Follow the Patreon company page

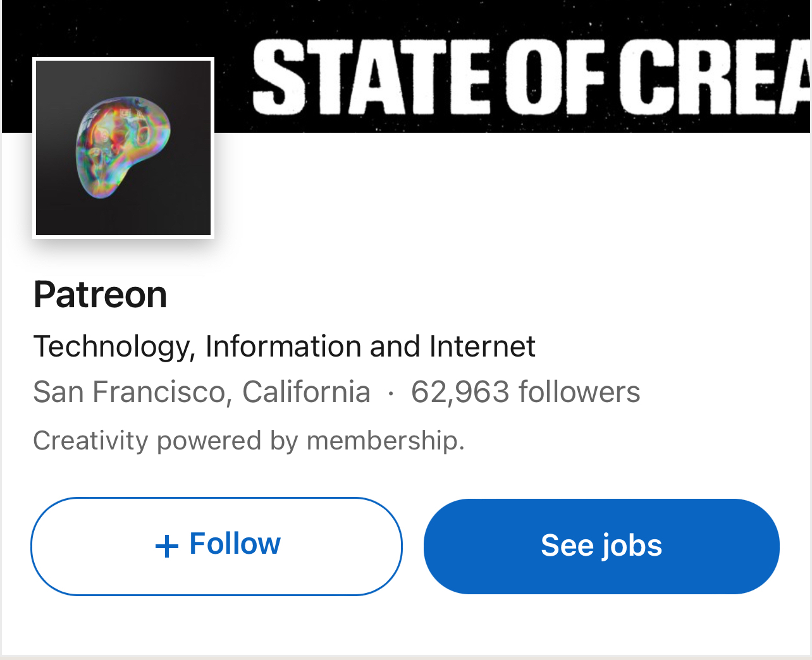click(216, 546)
